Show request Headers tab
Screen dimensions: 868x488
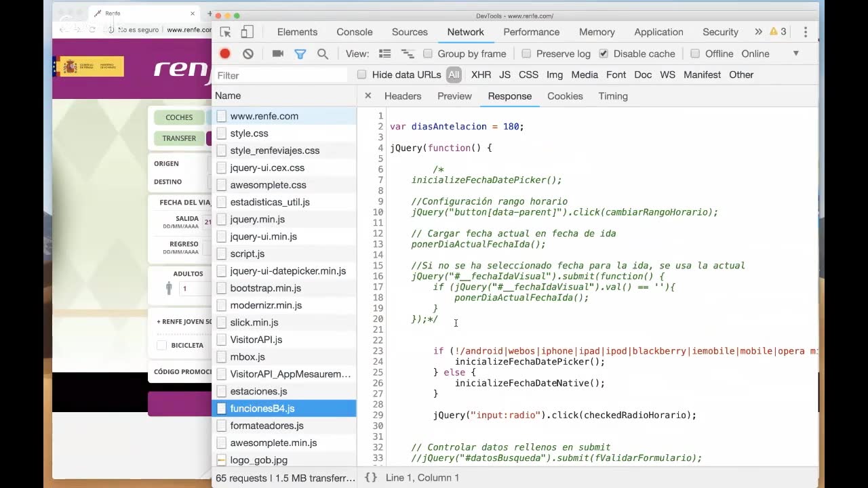403,96
